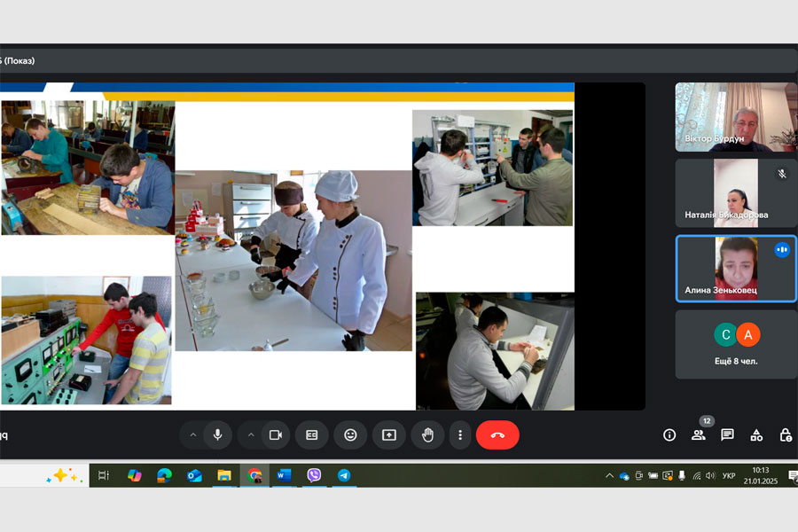Screen dimensions: 798x532
Task: Click the green control console photo
Action: pos(87,340)
